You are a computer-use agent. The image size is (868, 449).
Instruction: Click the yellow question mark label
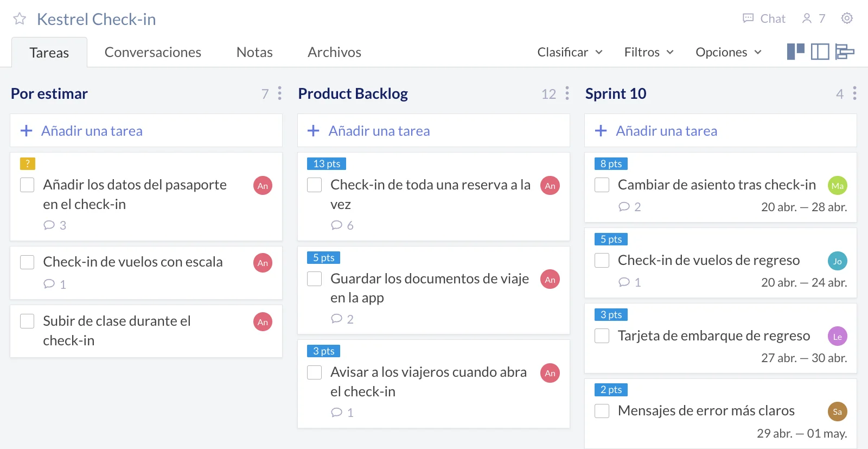(x=28, y=164)
